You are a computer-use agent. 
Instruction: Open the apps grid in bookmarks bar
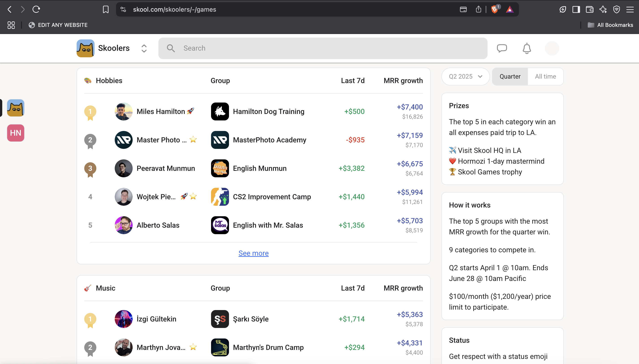click(x=11, y=25)
